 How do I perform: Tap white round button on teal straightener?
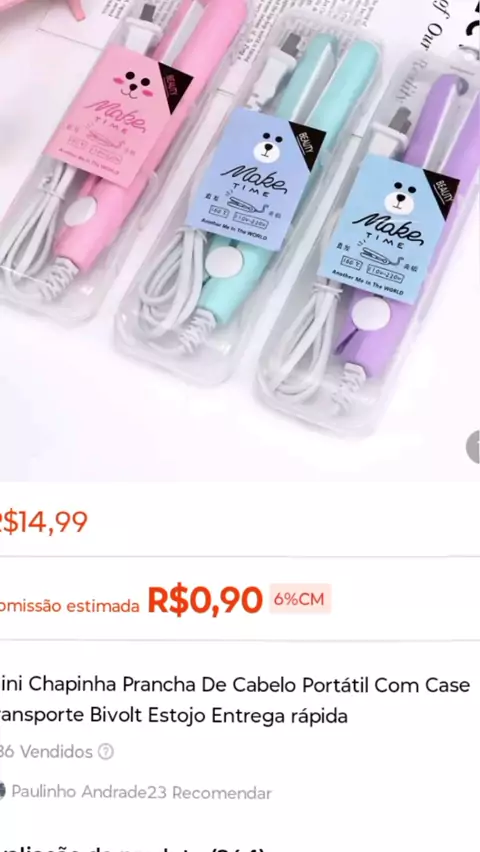click(224, 262)
